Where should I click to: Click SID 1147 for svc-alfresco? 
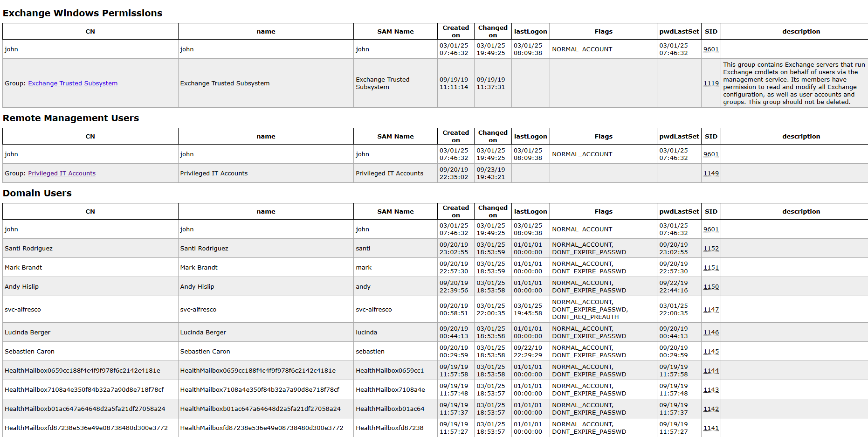coord(711,310)
